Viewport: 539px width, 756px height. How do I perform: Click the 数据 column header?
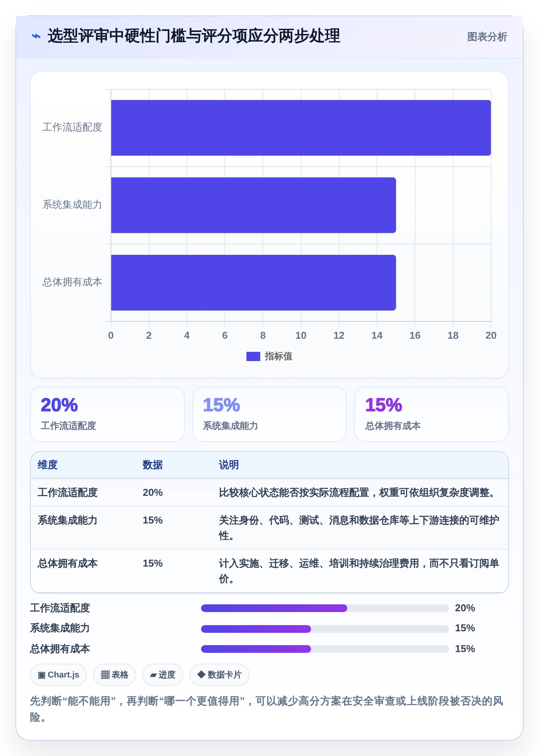coord(153,465)
